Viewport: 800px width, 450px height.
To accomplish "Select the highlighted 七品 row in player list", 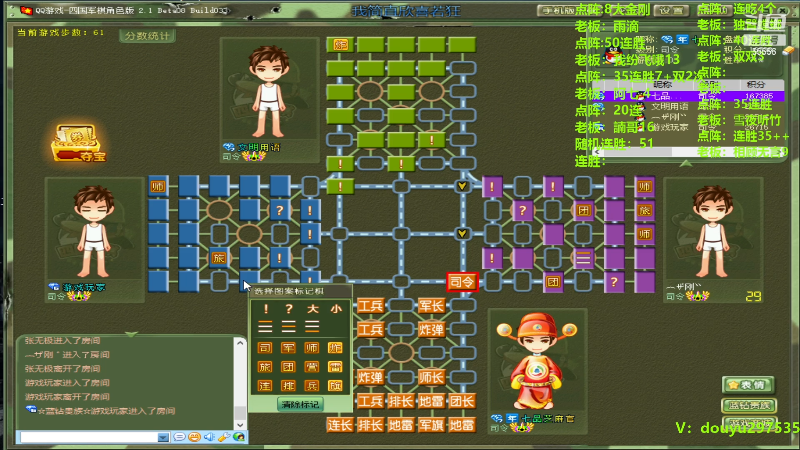I will click(x=687, y=96).
